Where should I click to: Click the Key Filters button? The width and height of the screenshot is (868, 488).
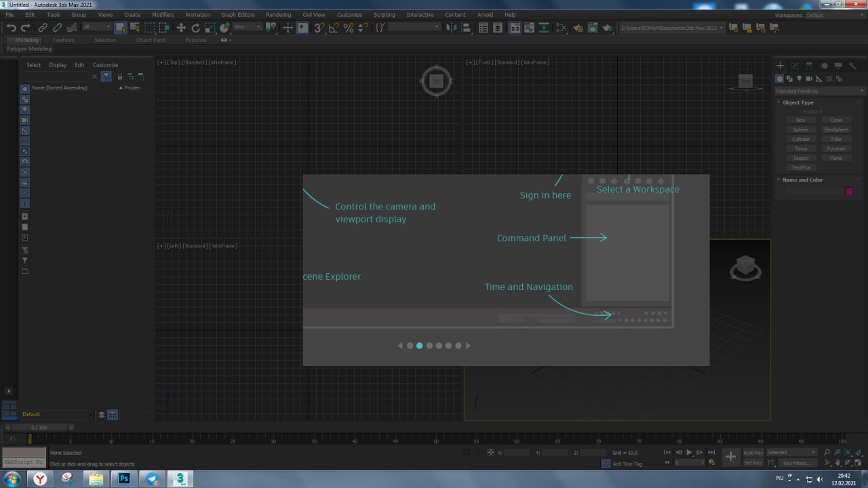(797, 463)
